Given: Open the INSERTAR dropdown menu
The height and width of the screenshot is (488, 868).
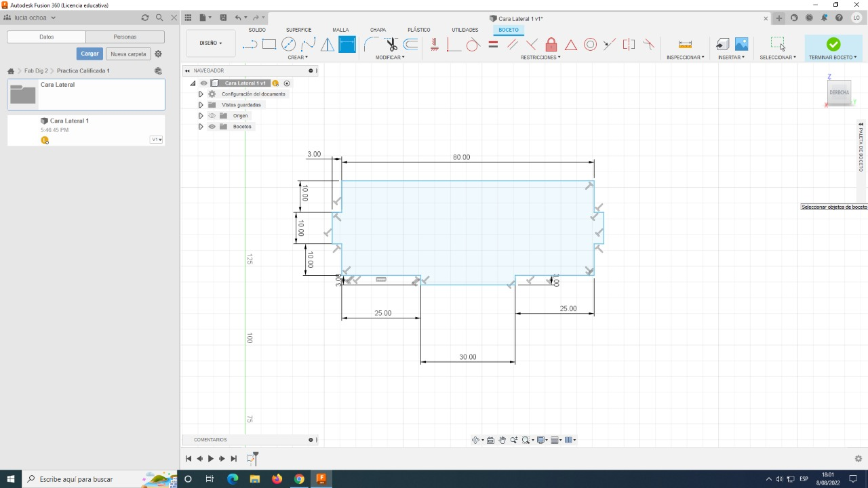Looking at the screenshot, I should pyautogui.click(x=732, y=58).
